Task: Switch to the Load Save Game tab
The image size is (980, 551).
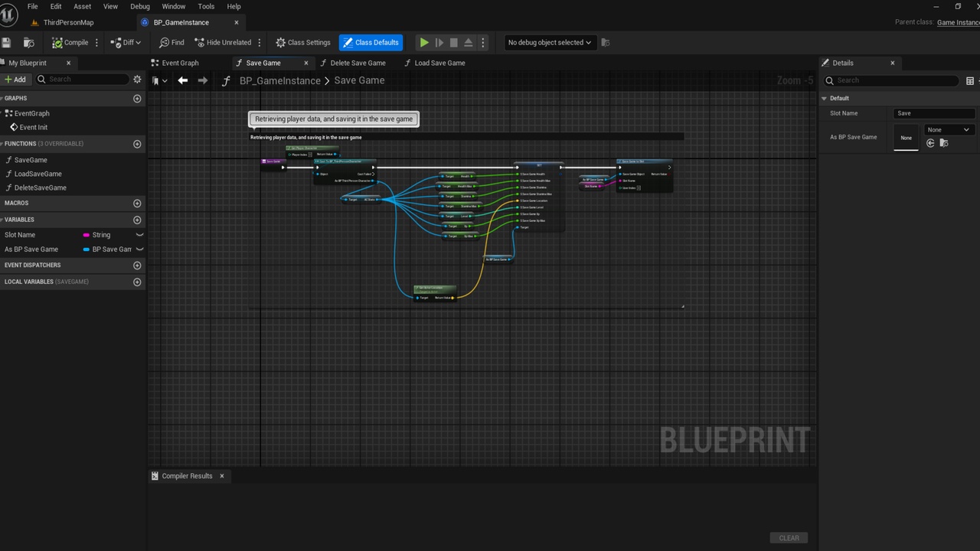Action: [439, 63]
